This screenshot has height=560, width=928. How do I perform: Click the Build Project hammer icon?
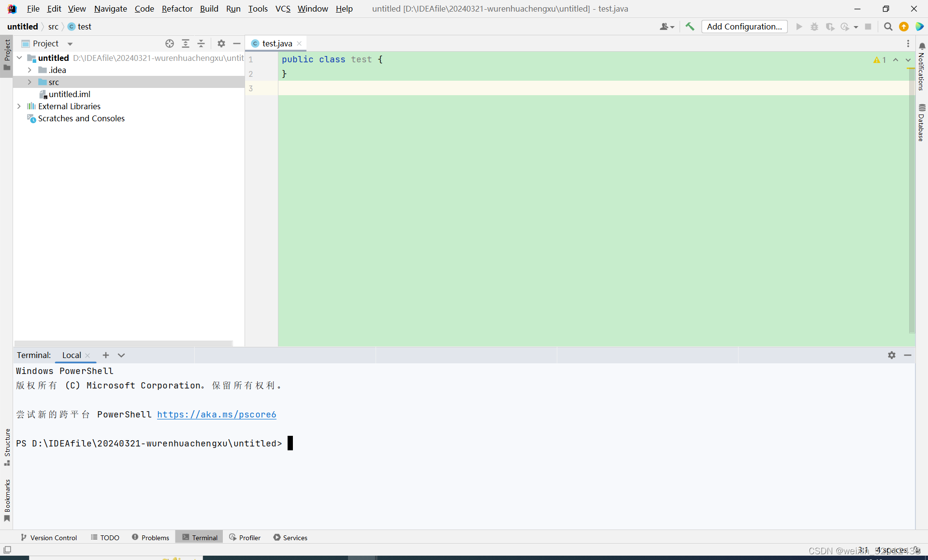690,27
